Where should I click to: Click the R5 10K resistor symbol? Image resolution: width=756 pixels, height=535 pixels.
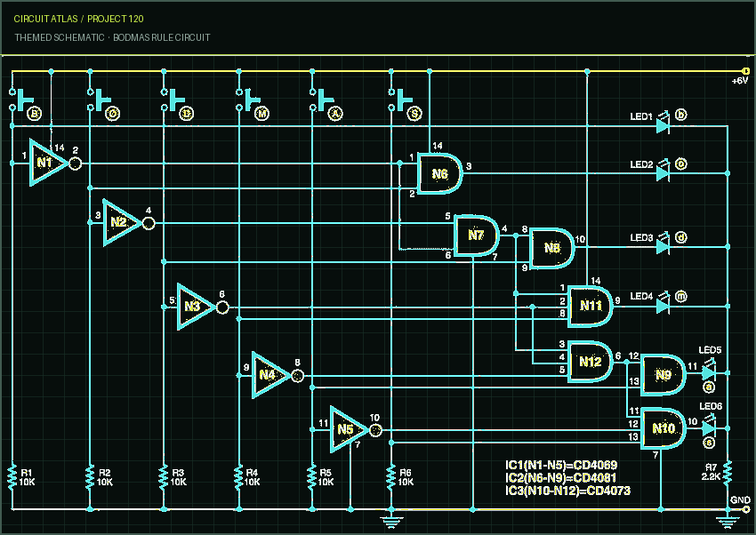tap(312, 476)
